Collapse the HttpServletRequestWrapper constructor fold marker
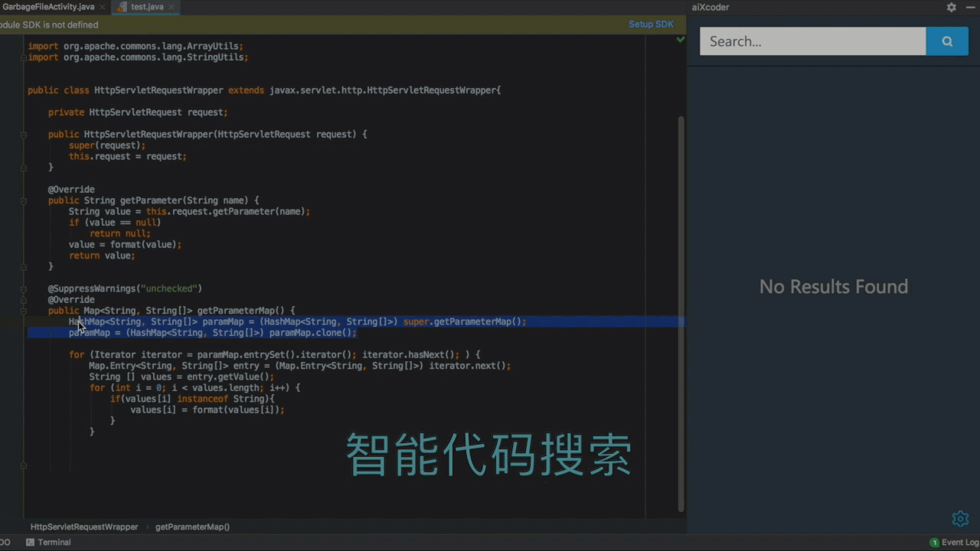This screenshot has width=980, height=551. [24, 134]
